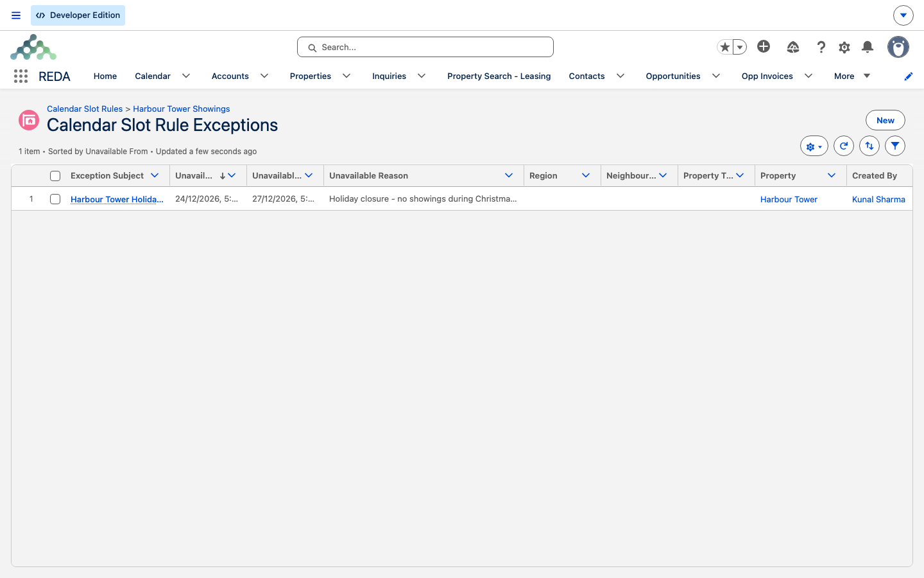
Task: Click the Unavailable From sort arrow
Action: tap(223, 176)
